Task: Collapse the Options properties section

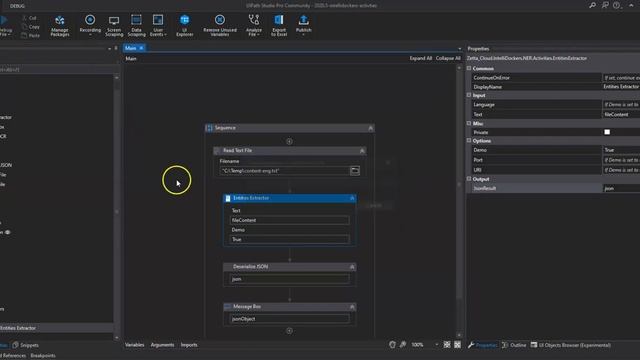Action: tap(469, 140)
